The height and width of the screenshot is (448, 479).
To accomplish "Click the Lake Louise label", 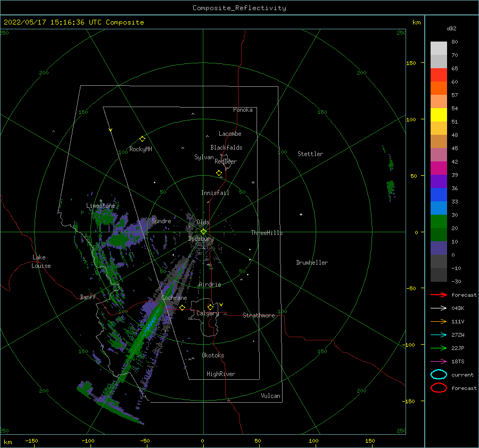I will point(41,262).
